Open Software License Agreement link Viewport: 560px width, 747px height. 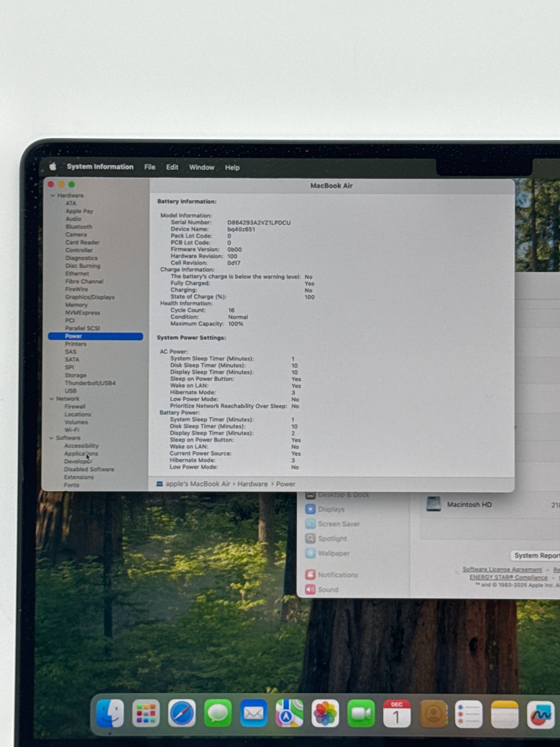[x=502, y=569]
